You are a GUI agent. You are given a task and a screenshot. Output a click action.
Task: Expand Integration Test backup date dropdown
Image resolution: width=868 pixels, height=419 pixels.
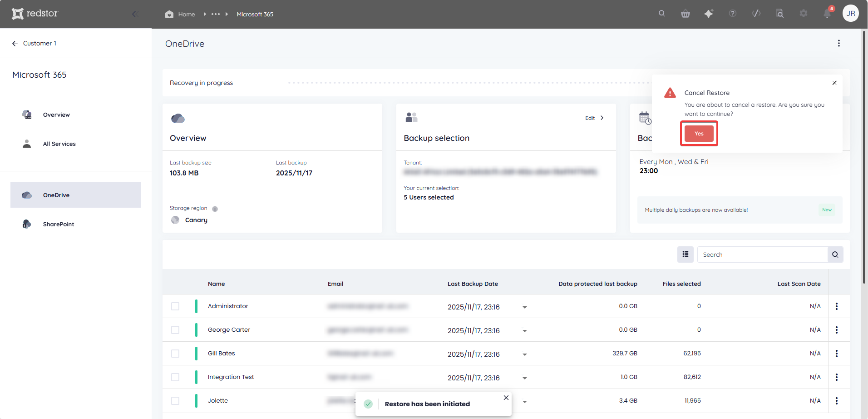(x=525, y=378)
